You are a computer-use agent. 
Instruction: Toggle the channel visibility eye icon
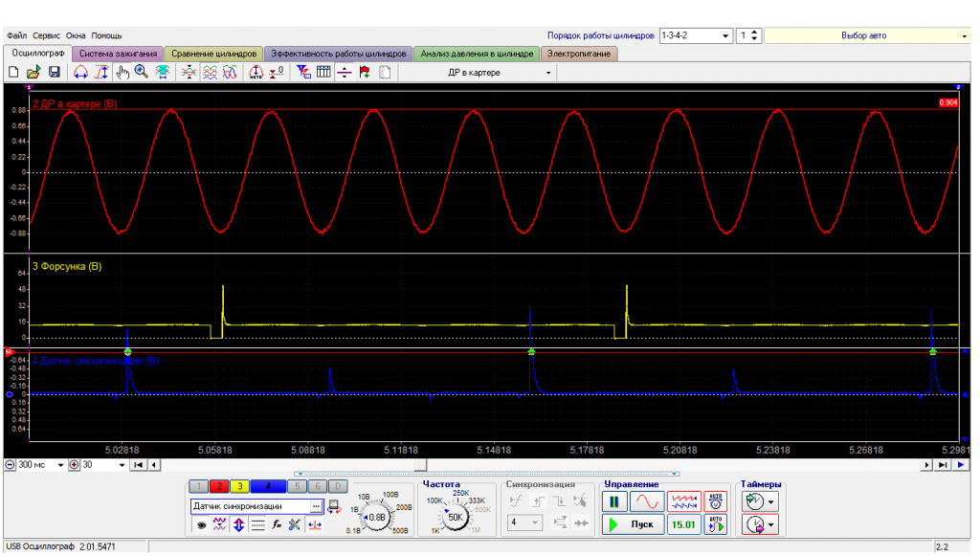(x=201, y=524)
